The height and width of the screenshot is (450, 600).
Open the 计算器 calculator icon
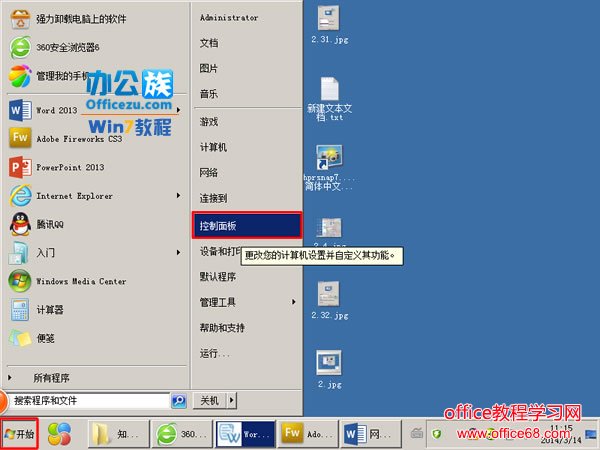pos(20,310)
